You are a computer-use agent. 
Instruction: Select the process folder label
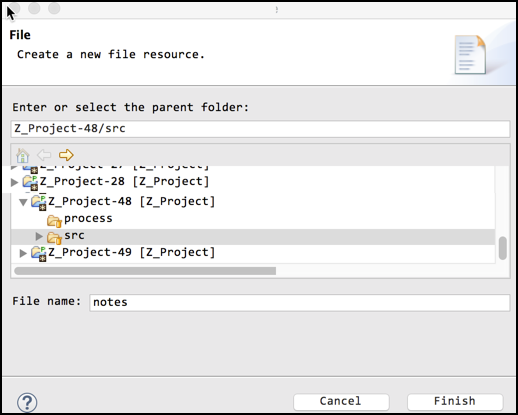tap(88, 218)
